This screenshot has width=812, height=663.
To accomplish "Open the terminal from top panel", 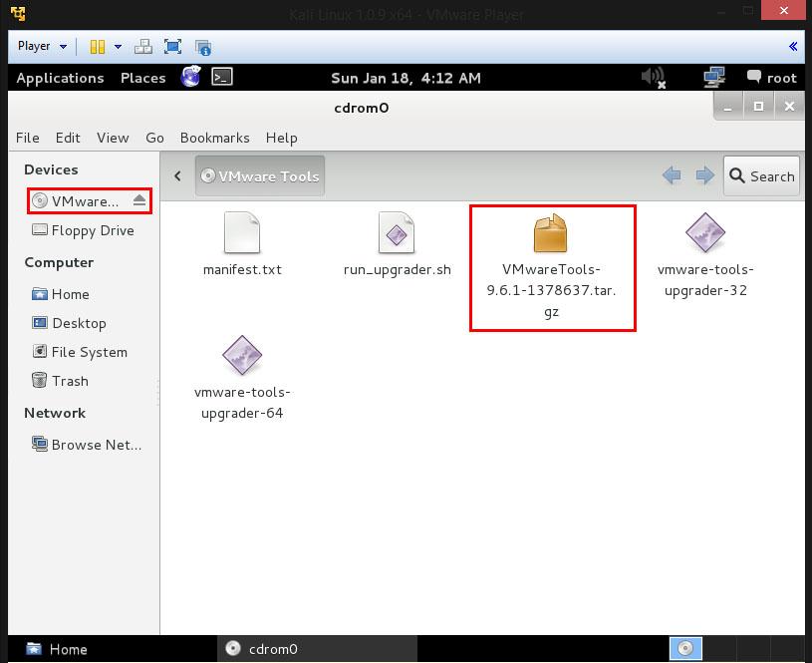I will [222, 77].
